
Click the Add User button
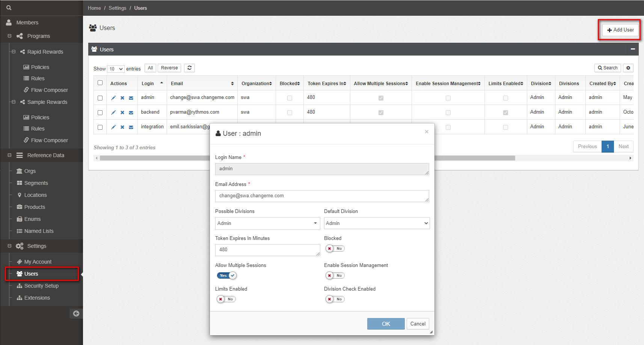(x=620, y=30)
